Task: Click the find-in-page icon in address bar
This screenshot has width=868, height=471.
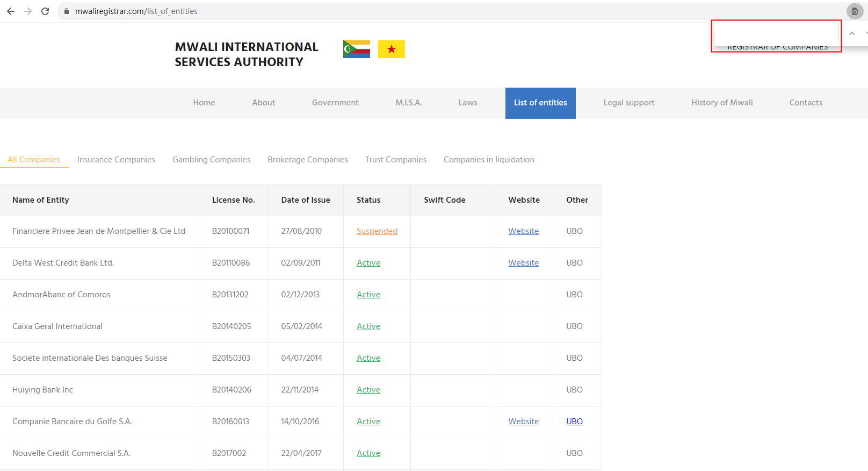Action: 855,11
